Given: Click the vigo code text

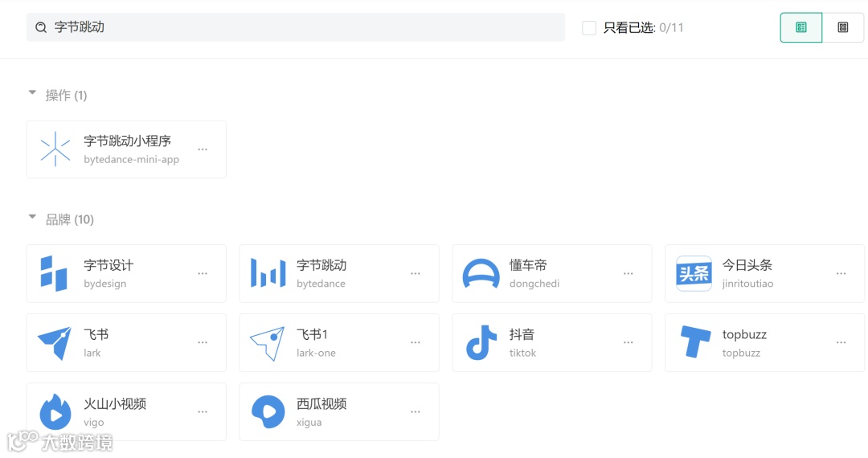Looking at the screenshot, I should 93,423.
